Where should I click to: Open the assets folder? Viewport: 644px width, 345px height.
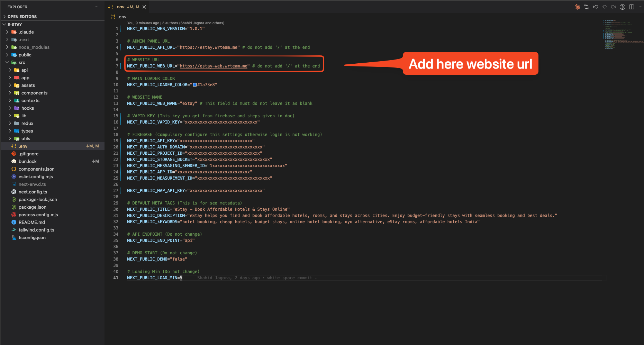28,85
